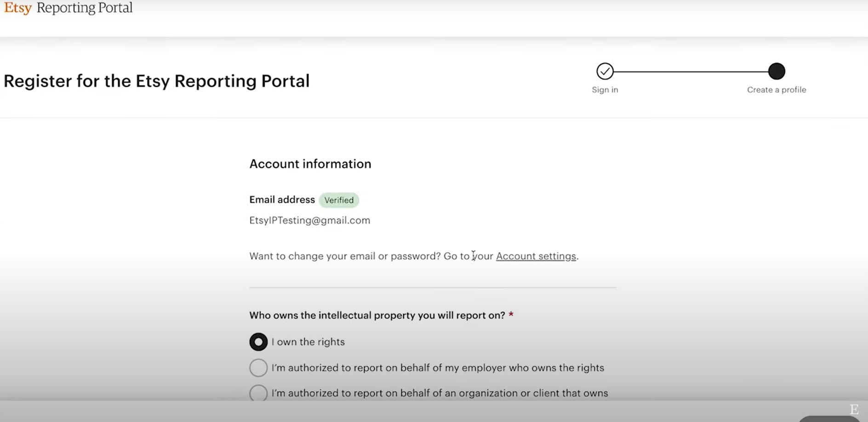
Task: Click the Create a profile step label
Action: (x=777, y=90)
